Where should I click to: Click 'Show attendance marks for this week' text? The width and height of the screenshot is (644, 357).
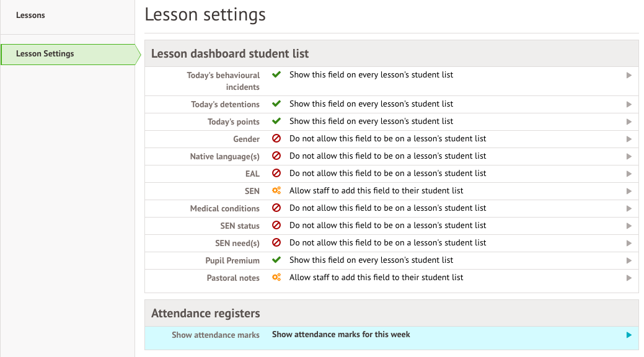[x=341, y=335]
